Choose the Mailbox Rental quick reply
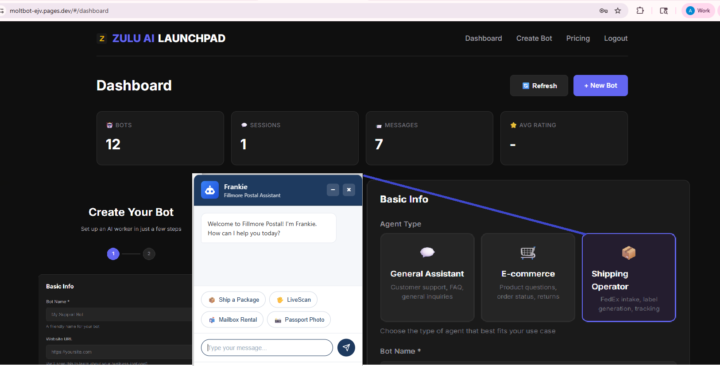Image resolution: width=720 pixels, height=366 pixels. point(232,320)
